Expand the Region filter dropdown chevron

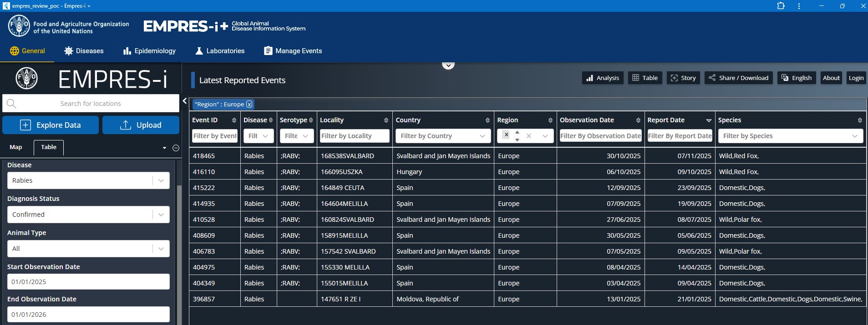click(x=545, y=136)
